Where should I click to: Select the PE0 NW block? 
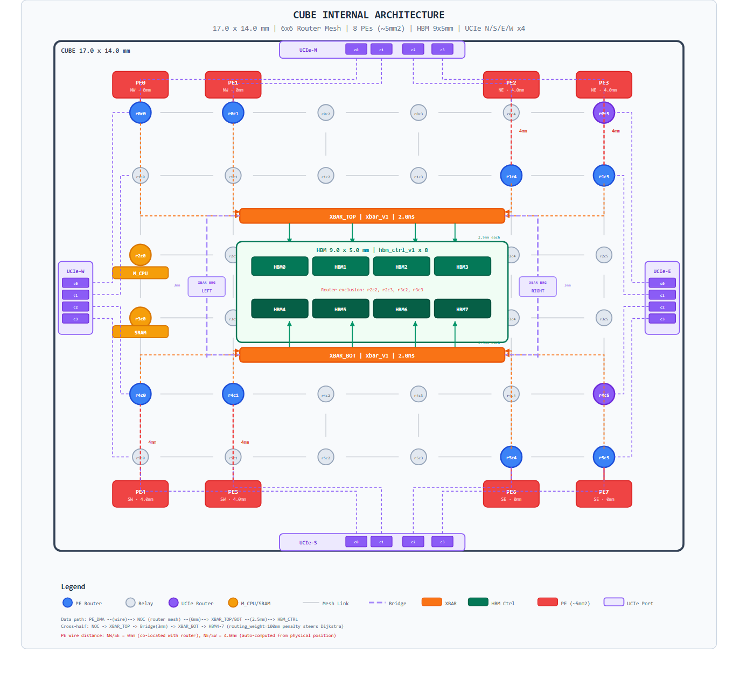click(141, 85)
